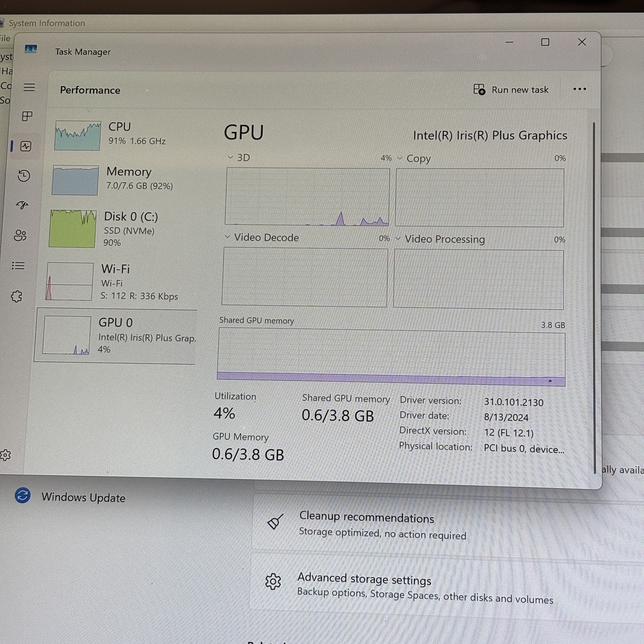Click the Run new task icon
The width and height of the screenshot is (644, 644).
[x=479, y=89]
